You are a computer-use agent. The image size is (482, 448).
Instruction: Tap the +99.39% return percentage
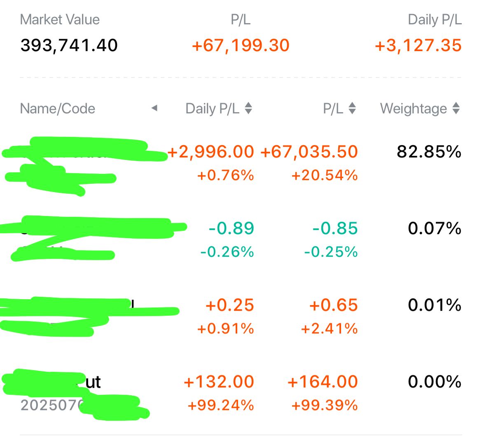[x=324, y=405]
